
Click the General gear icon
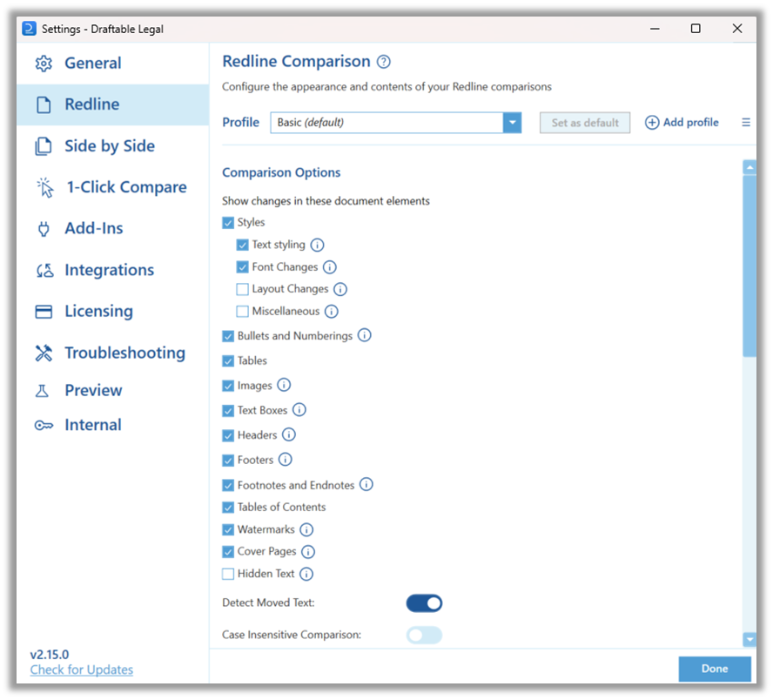click(44, 64)
